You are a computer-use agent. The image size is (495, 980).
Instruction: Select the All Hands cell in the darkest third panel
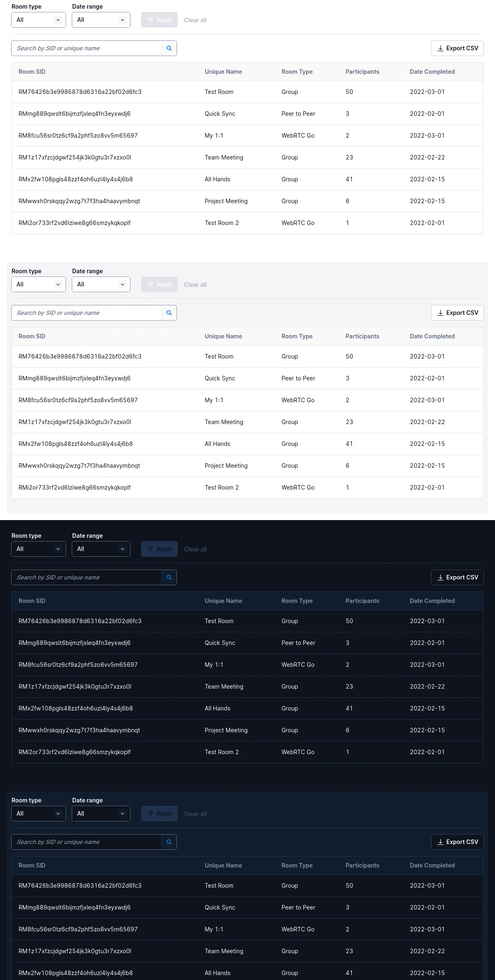217,708
